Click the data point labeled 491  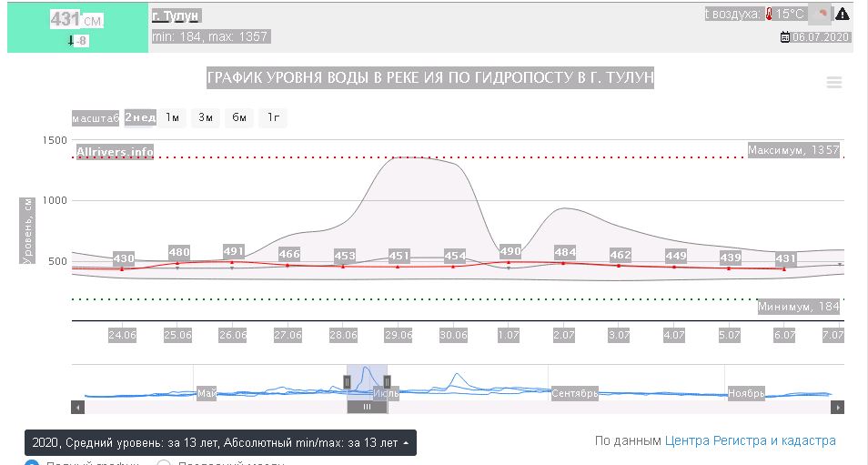[x=232, y=262]
